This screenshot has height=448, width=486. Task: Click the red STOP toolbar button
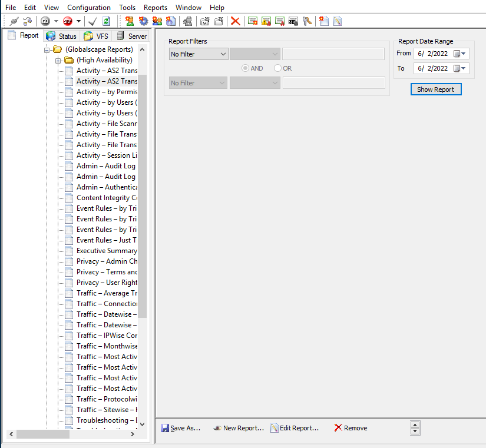[68, 21]
